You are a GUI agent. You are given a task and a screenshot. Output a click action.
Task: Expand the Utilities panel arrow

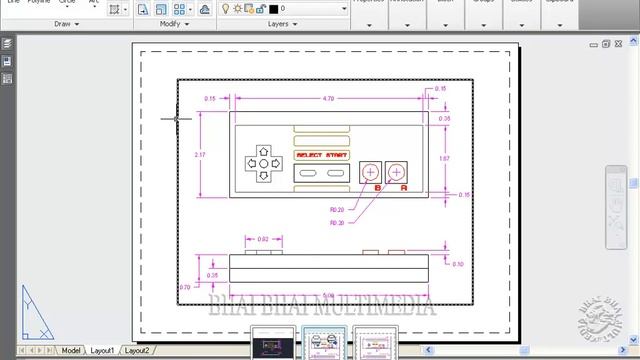click(x=522, y=25)
